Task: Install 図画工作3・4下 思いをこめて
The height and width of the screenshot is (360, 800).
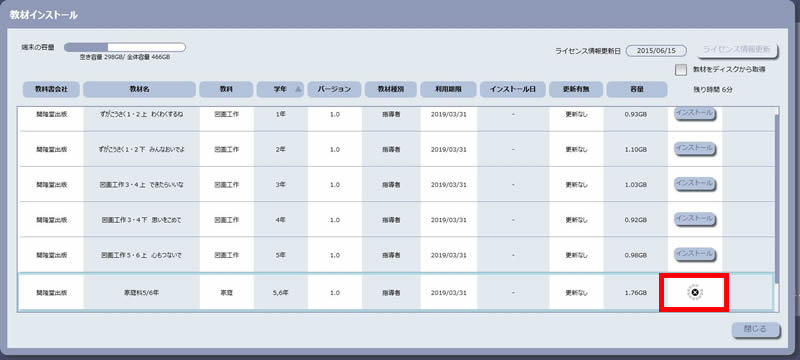Action: click(x=694, y=219)
